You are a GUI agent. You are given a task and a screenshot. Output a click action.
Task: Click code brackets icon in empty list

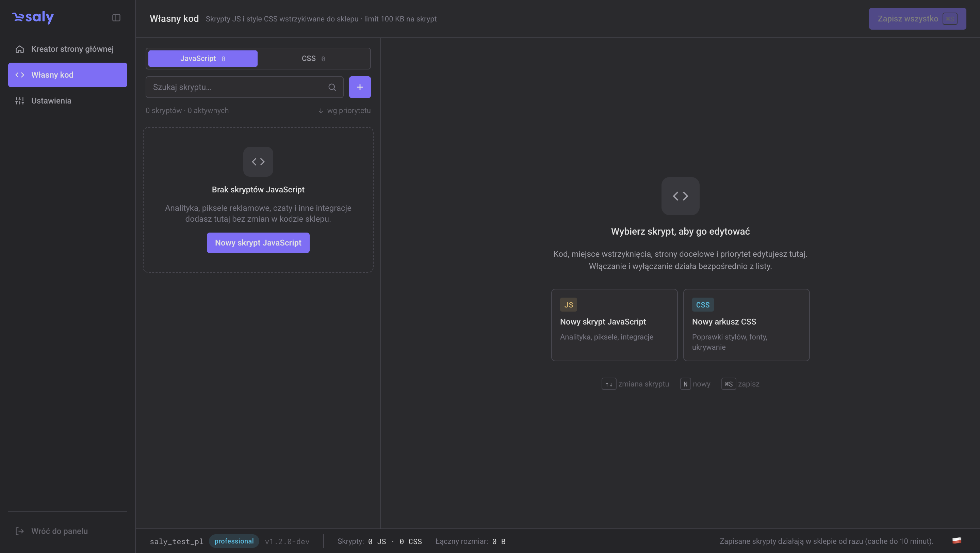click(x=258, y=162)
